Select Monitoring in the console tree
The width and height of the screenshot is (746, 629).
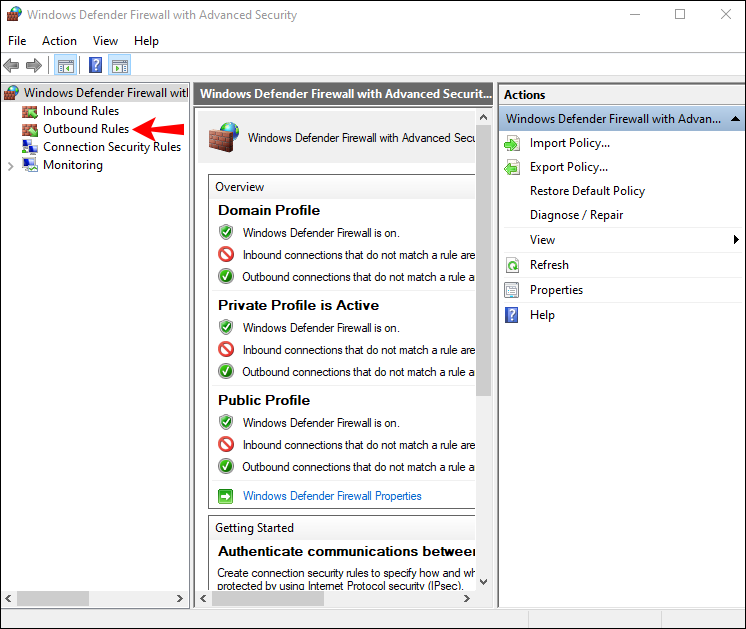(73, 165)
